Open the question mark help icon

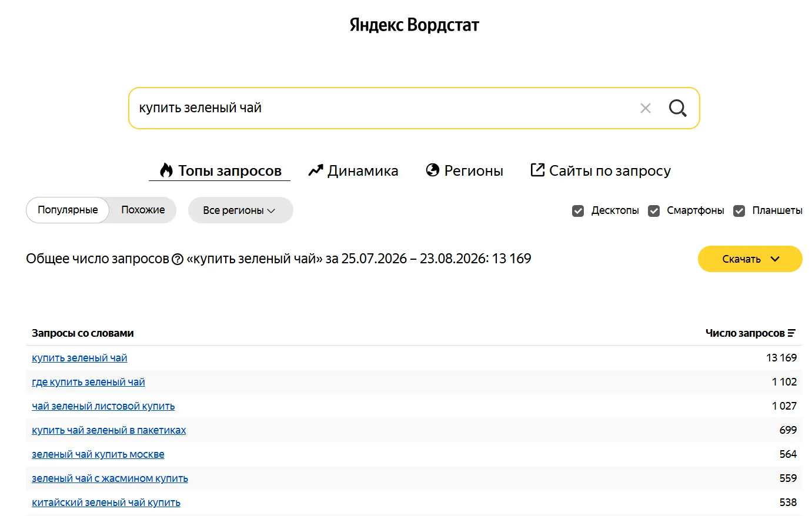click(178, 259)
